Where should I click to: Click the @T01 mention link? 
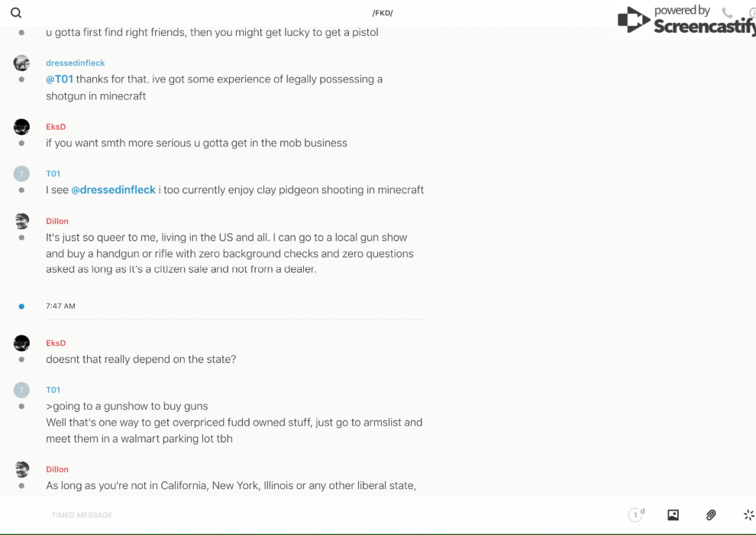[x=60, y=79]
